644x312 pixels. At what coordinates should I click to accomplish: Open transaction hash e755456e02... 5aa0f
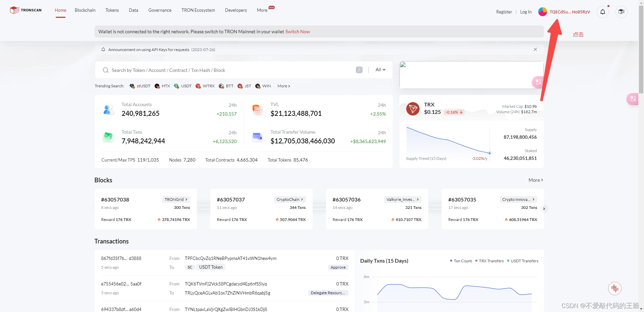121,284
